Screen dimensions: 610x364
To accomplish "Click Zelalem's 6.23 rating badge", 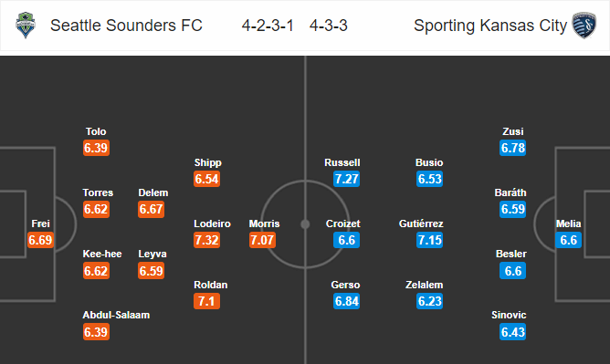I will (x=429, y=301).
